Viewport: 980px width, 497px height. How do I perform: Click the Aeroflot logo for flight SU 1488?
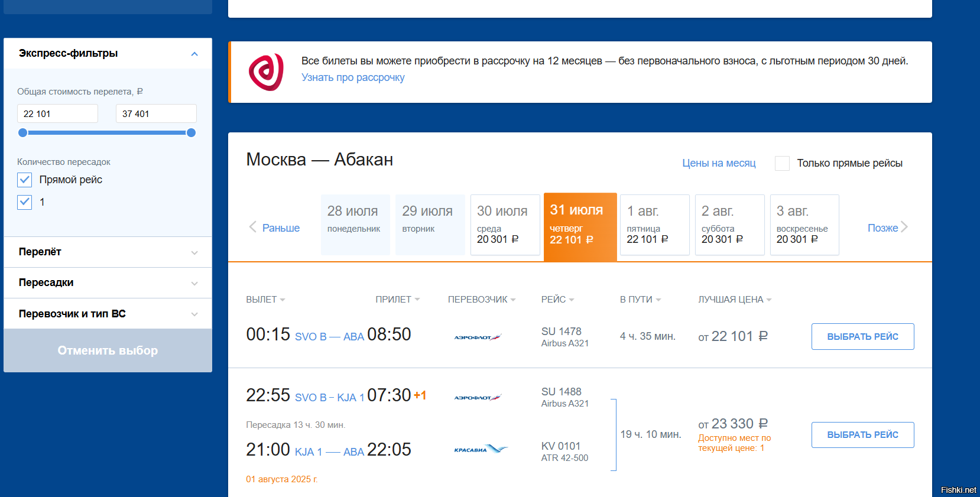click(478, 397)
